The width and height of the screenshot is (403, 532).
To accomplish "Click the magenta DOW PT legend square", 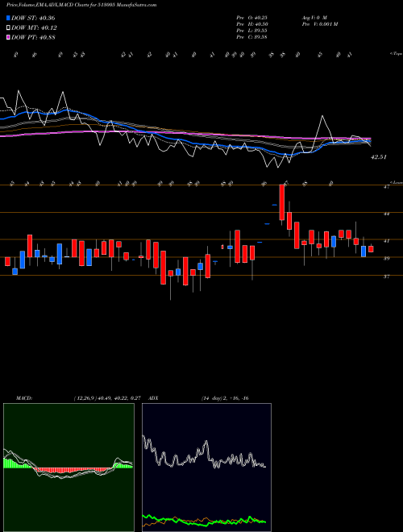I will (x=9, y=37).
